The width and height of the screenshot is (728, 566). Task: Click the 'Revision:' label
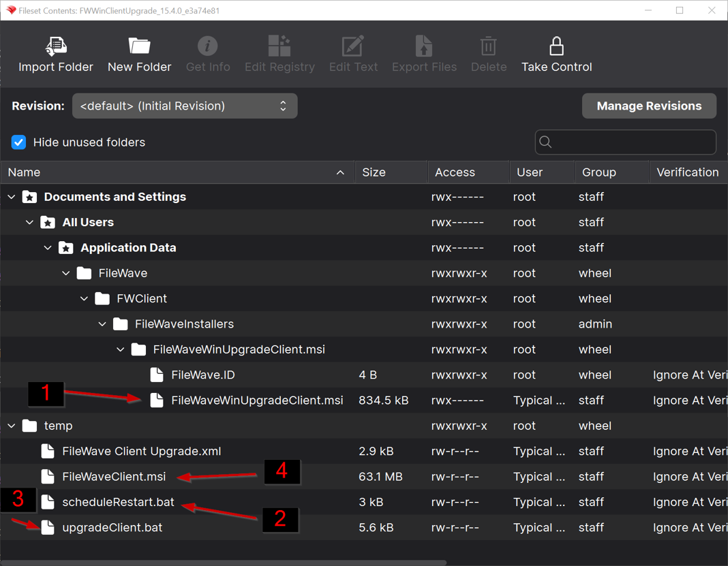pyautogui.click(x=38, y=106)
